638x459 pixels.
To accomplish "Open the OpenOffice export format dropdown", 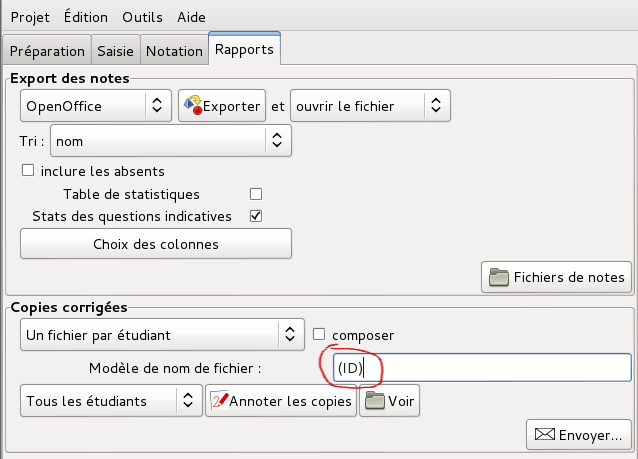I will 96,106.
